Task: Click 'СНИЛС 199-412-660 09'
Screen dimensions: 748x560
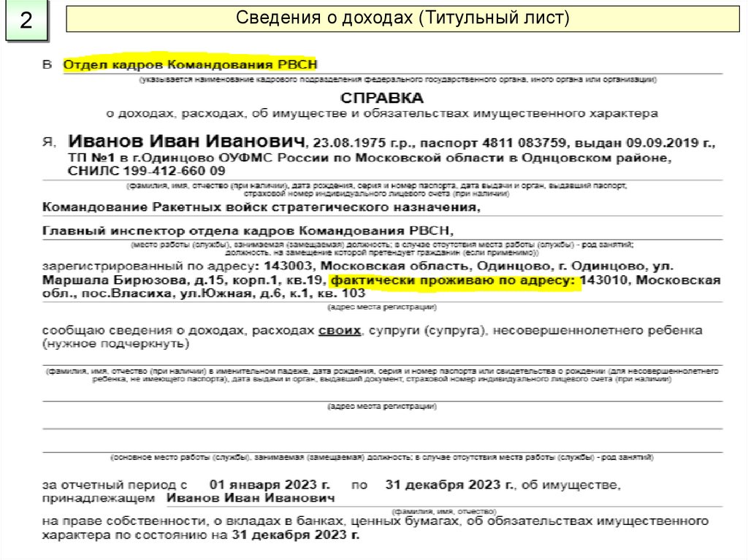Action: pyautogui.click(x=146, y=171)
